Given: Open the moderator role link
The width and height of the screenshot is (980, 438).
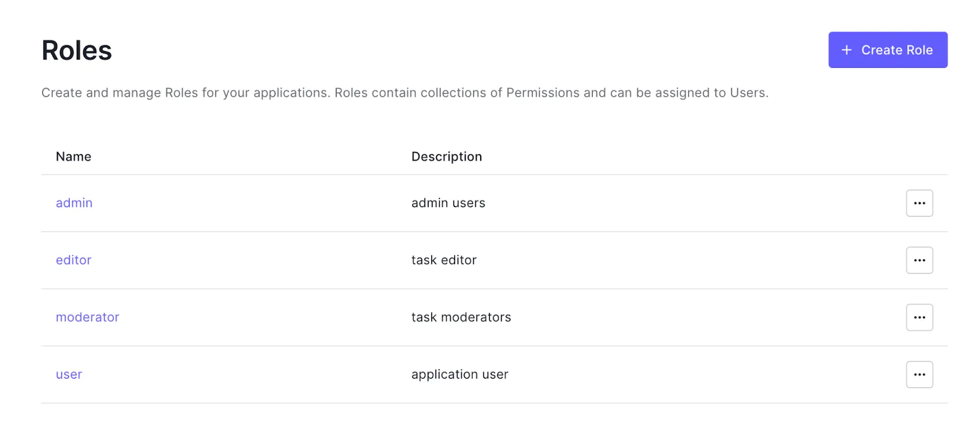Looking at the screenshot, I should click(88, 317).
